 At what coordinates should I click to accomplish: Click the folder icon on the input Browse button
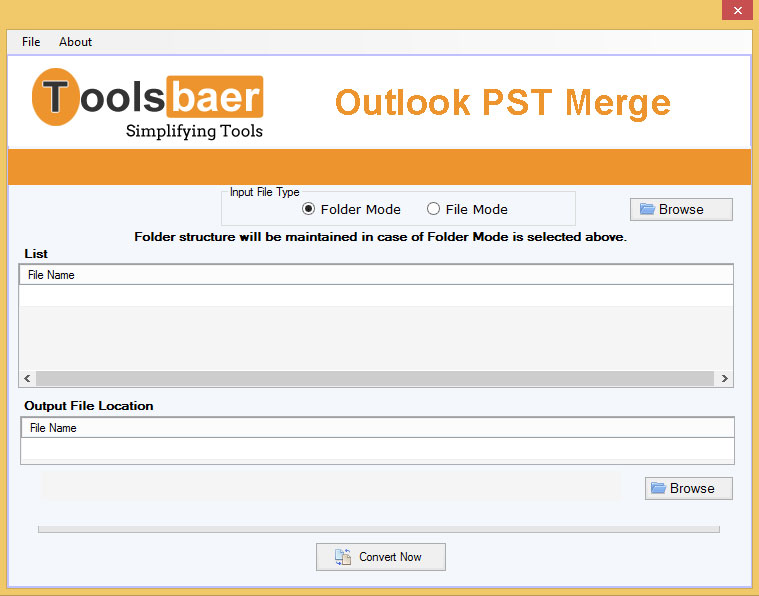tap(647, 209)
